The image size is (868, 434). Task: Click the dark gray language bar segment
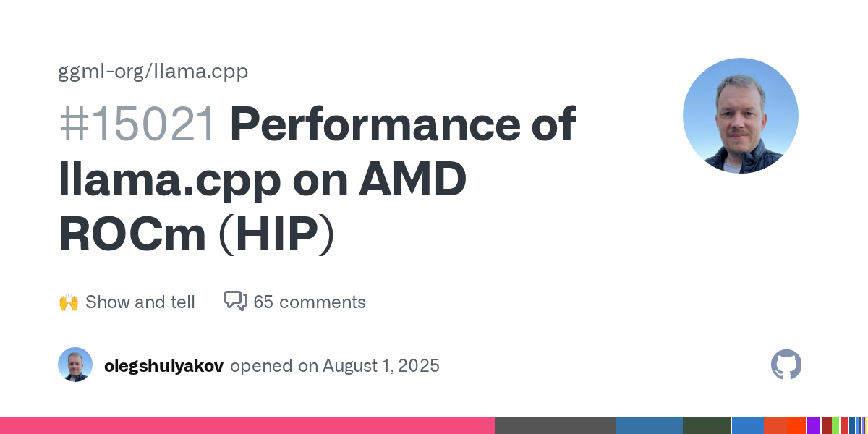tap(556, 425)
